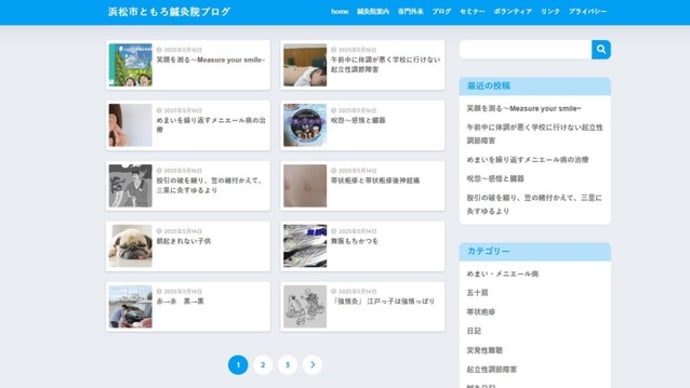Go to next page chevron

(x=312, y=365)
